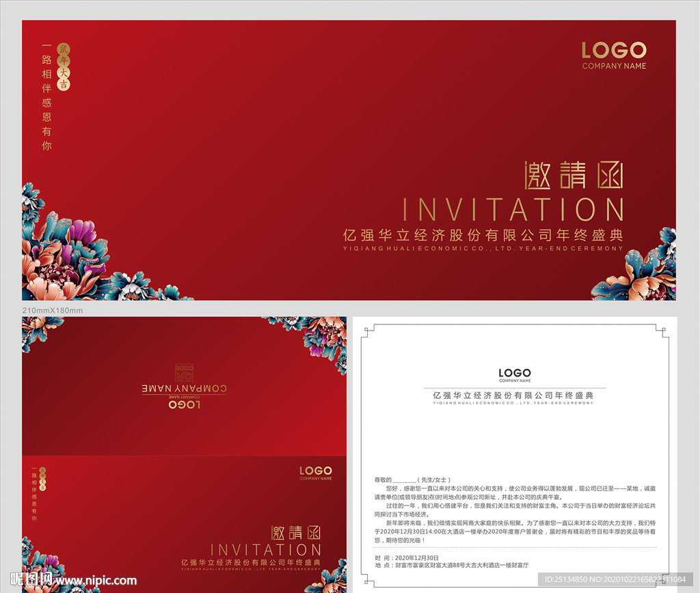This screenshot has height=593, width=700.
Task: Click 亿强华立经济股份有限公司年终盛典 on the main cover
Action: (483, 235)
